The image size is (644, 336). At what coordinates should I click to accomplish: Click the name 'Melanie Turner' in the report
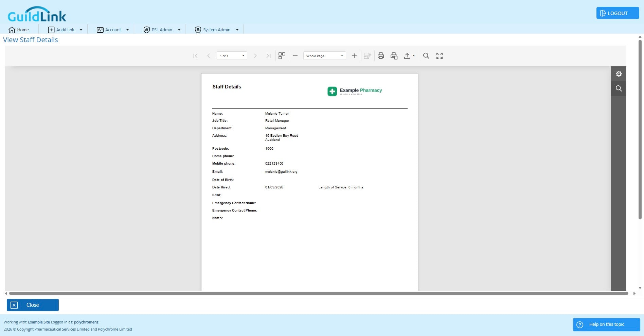click(277, 114)
